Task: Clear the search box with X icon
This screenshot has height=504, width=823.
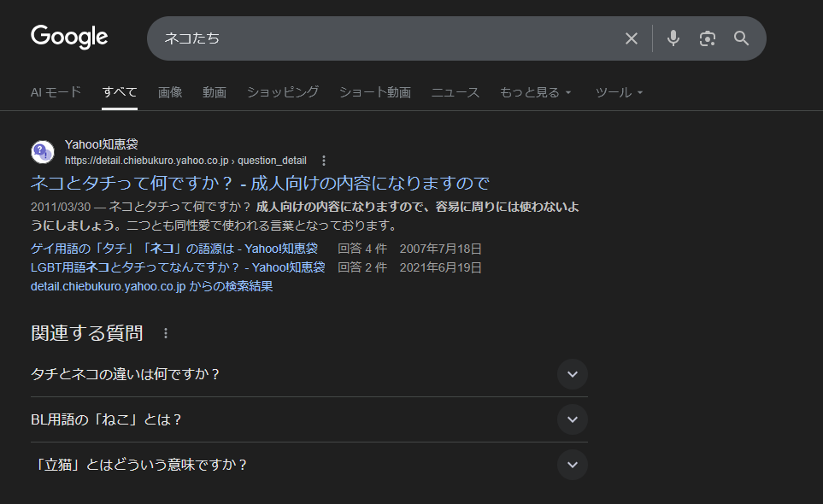Action: 632,38
